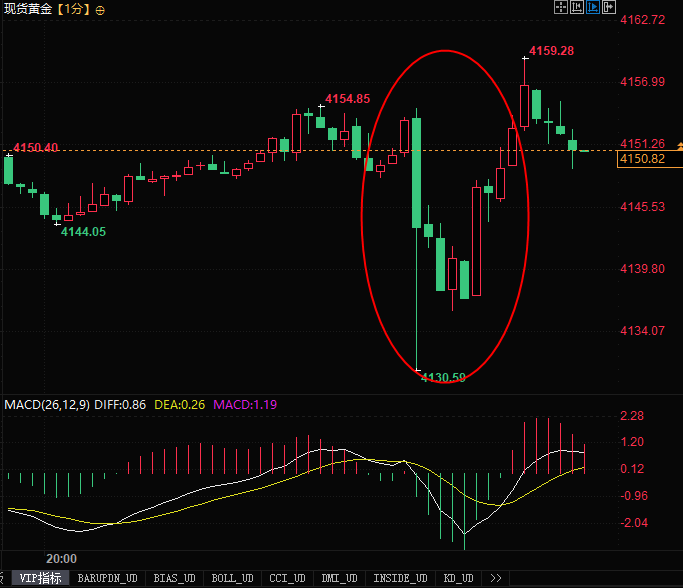Click the orange marker beside 4151.26
The height and width of the screenshot is (588, 683).
pos(680,146)
